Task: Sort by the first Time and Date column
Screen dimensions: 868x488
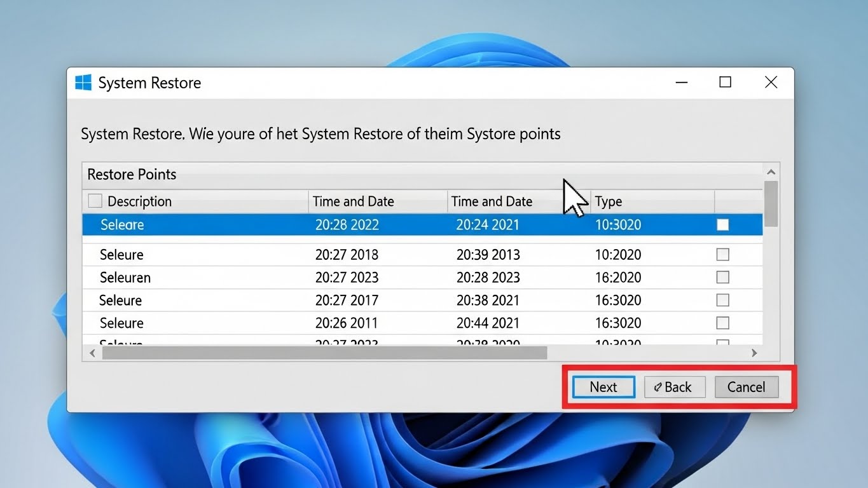Action: pos(353,201)
